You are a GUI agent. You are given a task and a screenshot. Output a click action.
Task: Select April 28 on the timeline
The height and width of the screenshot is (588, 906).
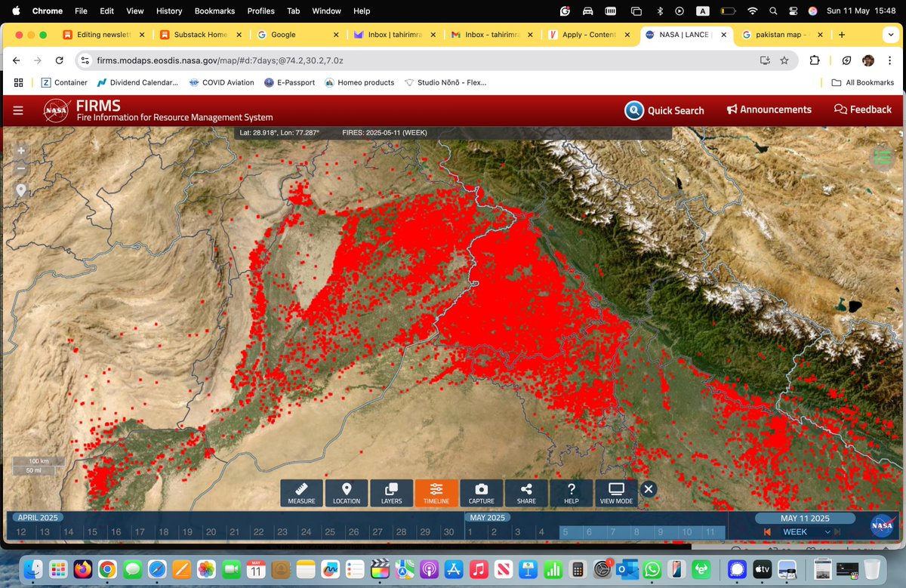point(401,532)
